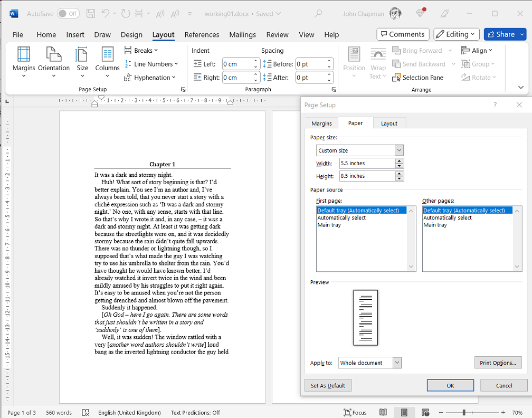Open the References ribbon tab
Image resolution: width=532 pixels, height=418 pixels.
point(202,35)
